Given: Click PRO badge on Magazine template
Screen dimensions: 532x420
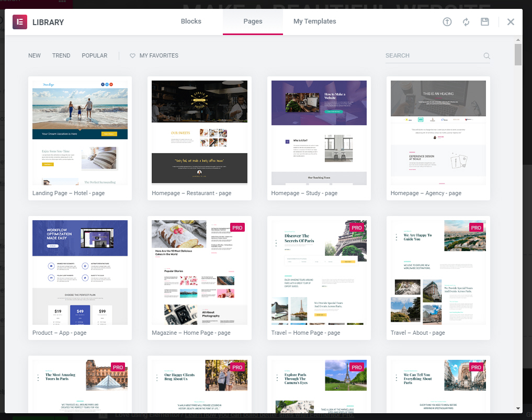Looking at the screenshot, I should 237,228.
